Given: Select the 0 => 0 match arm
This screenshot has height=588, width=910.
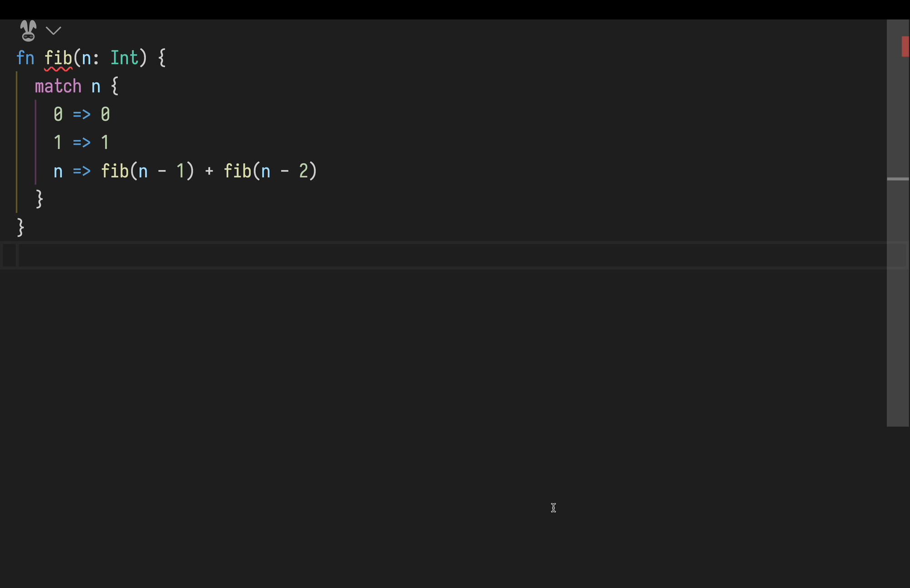Looking at the screenshot, I should point(82,114).
